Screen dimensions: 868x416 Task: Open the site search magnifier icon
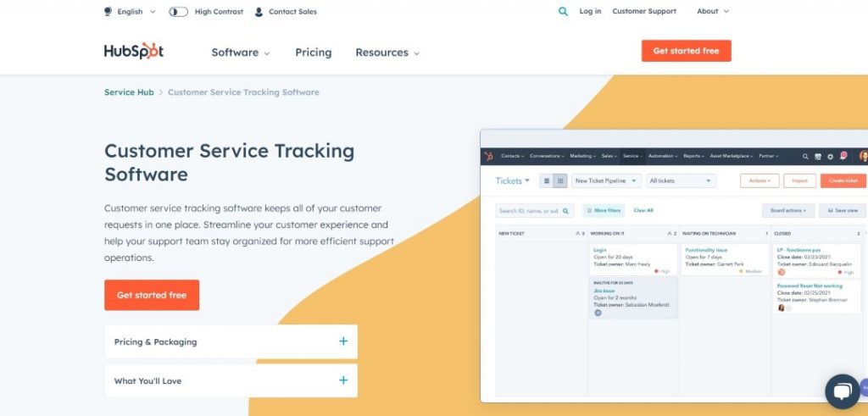click(563, 11)
